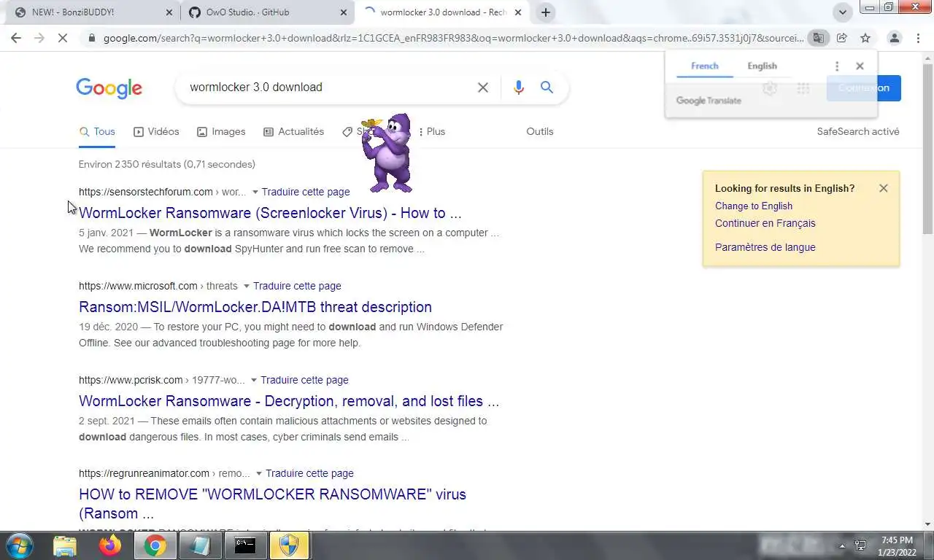
Task: Open the command prompt taskbar window
Action: click(245, 545)
